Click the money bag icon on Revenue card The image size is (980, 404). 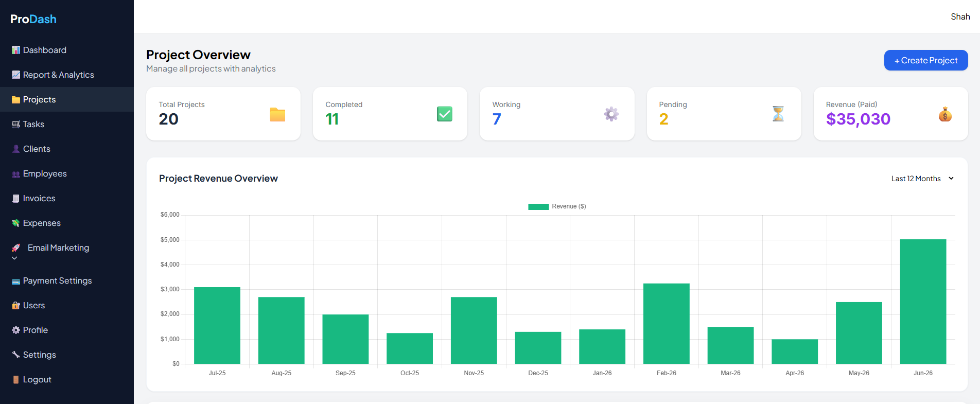click(945, 114)
